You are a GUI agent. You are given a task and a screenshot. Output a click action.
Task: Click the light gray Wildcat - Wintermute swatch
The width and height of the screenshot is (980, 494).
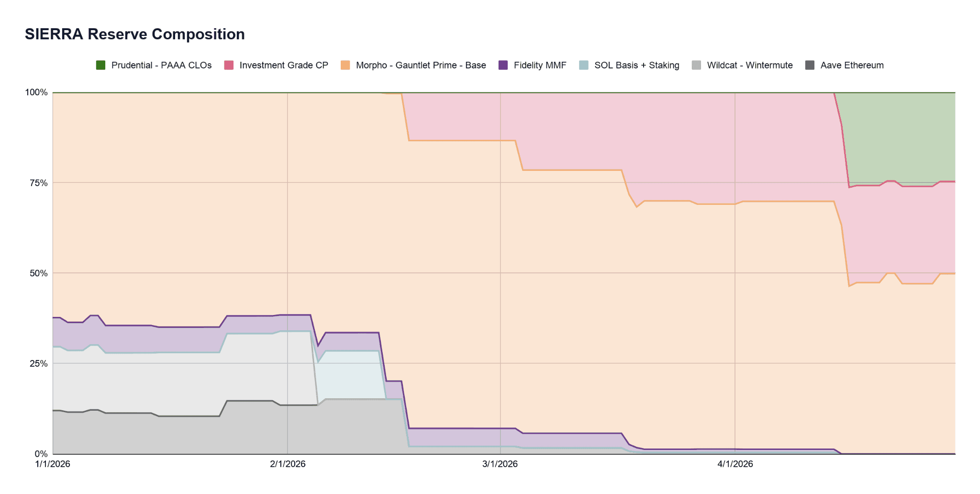[x=696, y=65]
